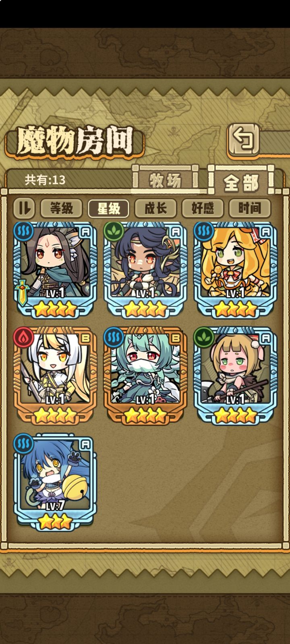Select the orange-haired green-eyed monster card
Image resolution: width=290 pixels, height=644 pixels.
click(x=235, y=270)
